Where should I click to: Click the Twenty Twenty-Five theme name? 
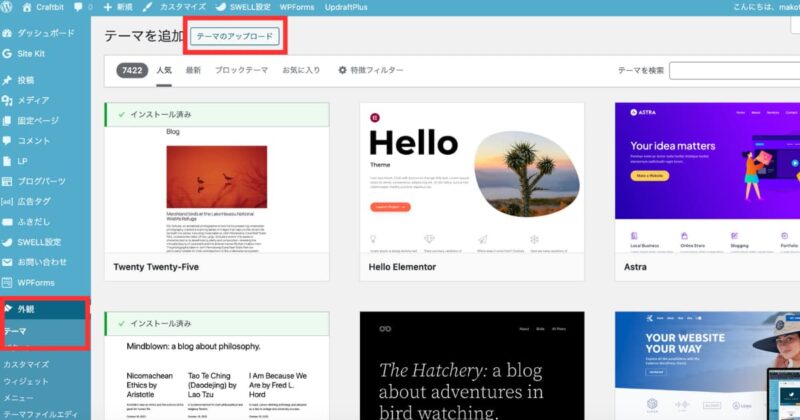156,267
